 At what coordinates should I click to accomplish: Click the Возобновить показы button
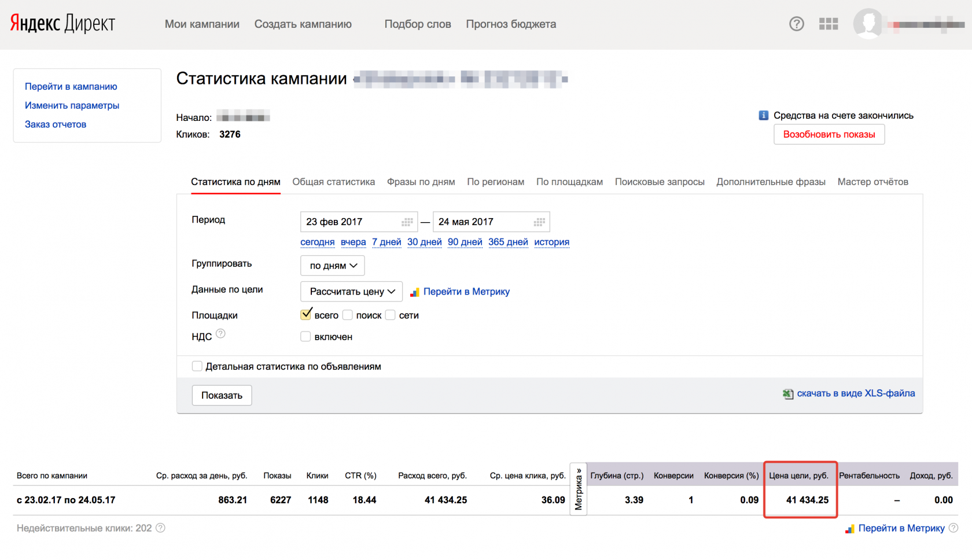point(829,134)
